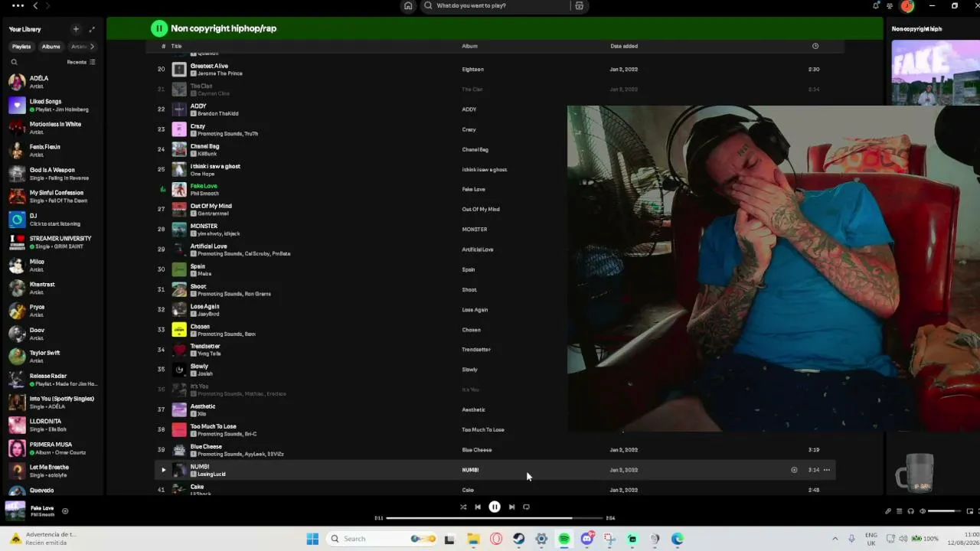Click the now-playing Fake Love cover art
980x551 pixels.
15,510
